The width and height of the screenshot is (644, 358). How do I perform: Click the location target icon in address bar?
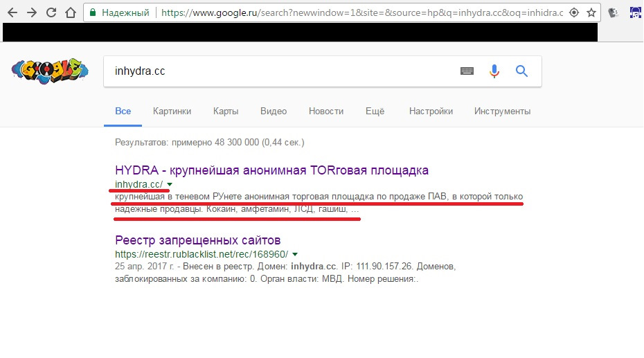coord(574,12)
